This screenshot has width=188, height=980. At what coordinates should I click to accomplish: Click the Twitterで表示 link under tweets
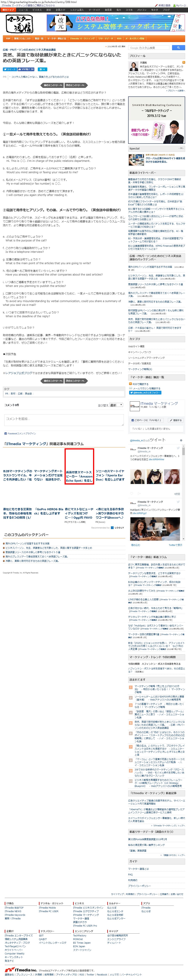click(x=175, y=545)
